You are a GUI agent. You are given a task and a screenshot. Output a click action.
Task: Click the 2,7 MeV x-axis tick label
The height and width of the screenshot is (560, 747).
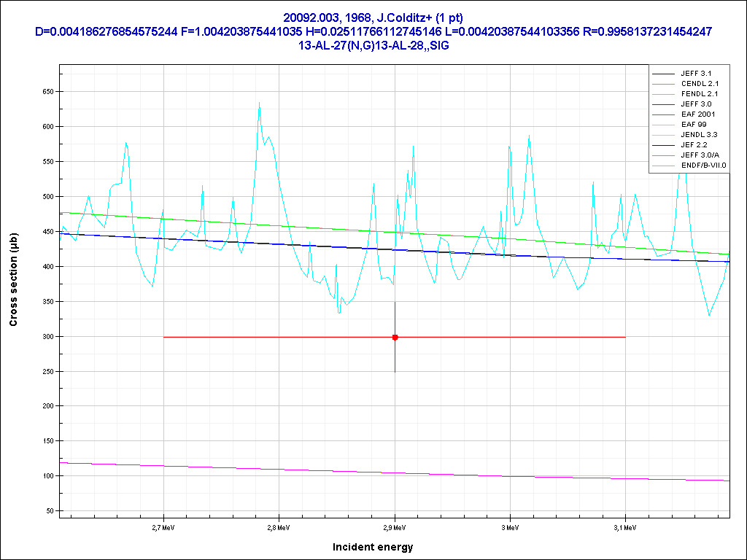(x=163, y=526)
